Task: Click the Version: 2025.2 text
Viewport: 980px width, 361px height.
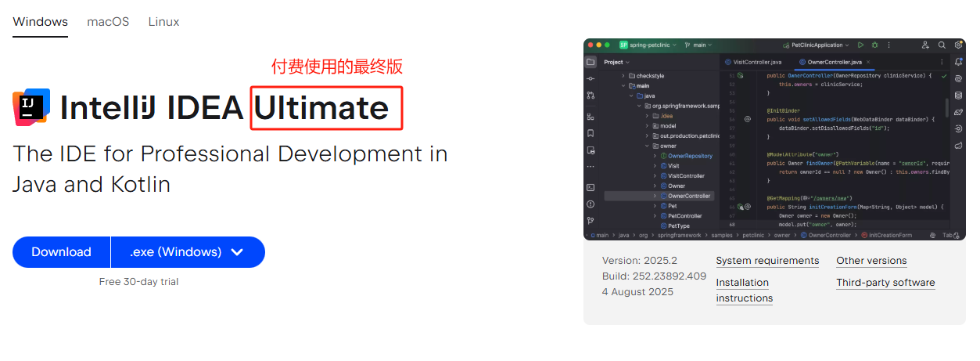Action: tap(640, 261)
